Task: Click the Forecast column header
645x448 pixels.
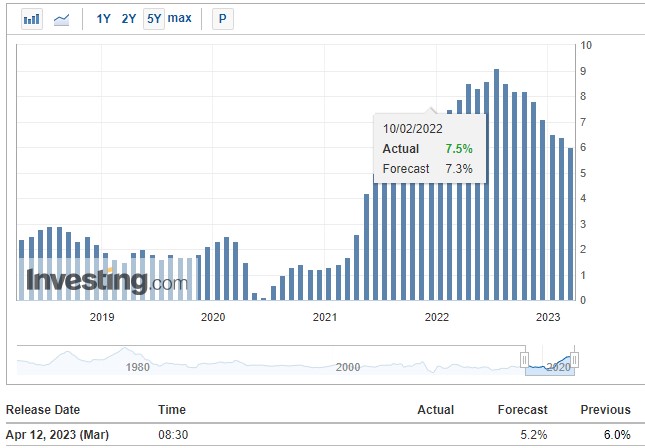Action: [522, 410]
